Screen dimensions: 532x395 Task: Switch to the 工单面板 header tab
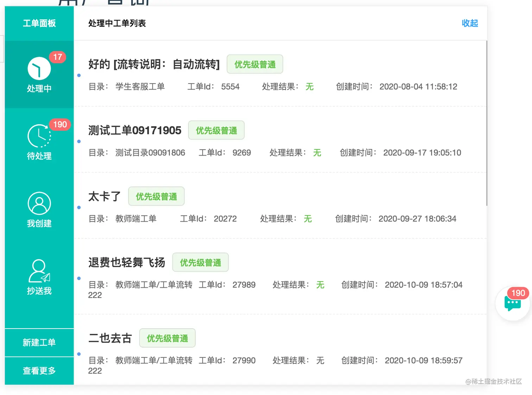(x=39, y=23)
